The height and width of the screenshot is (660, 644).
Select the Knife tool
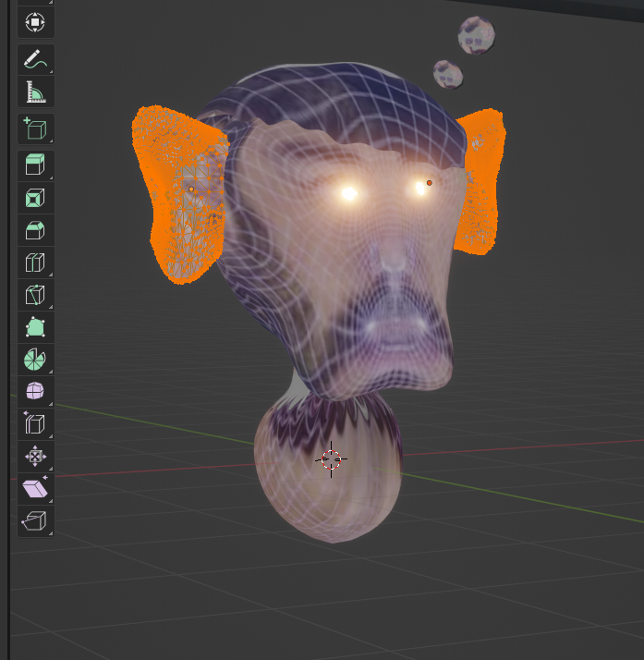(36, 295)
